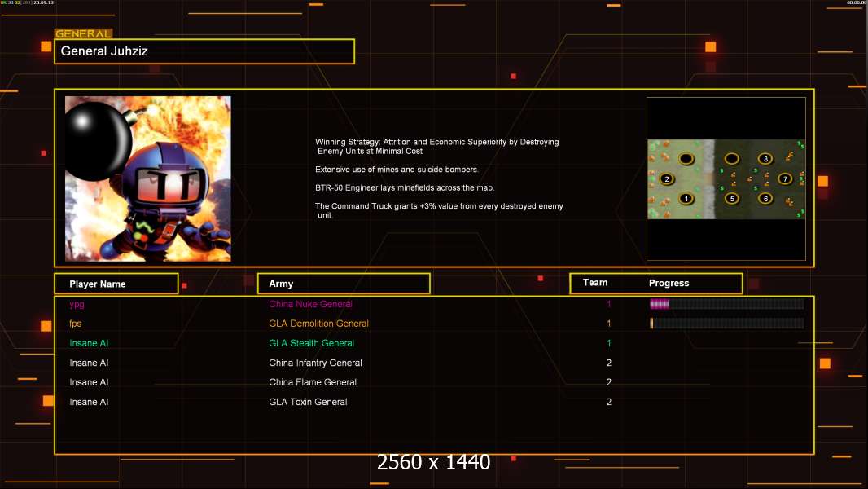Click the mines and suicide bombers line
868x489 pixels.
coord(397,170)
